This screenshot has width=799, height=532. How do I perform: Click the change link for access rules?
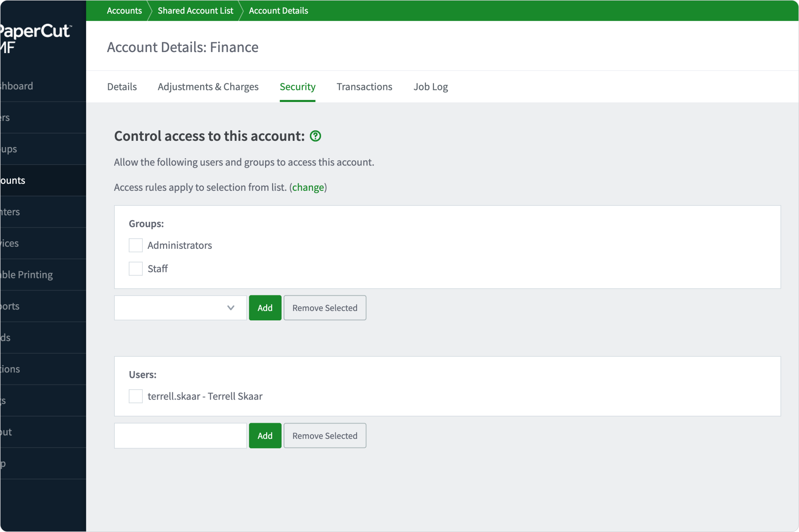coord(308,187)
